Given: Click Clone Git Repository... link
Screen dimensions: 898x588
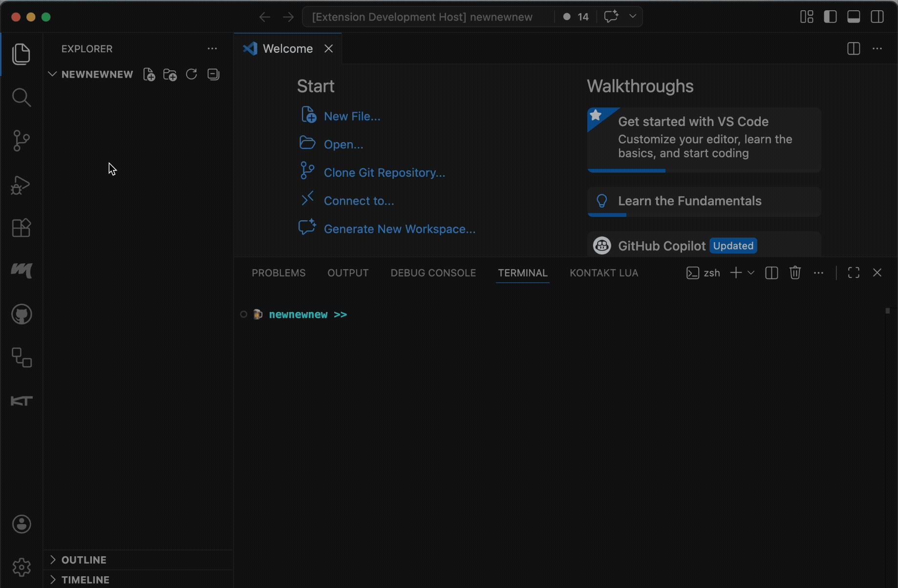Looking at the screenshot, I should click(x=385, y=172).
